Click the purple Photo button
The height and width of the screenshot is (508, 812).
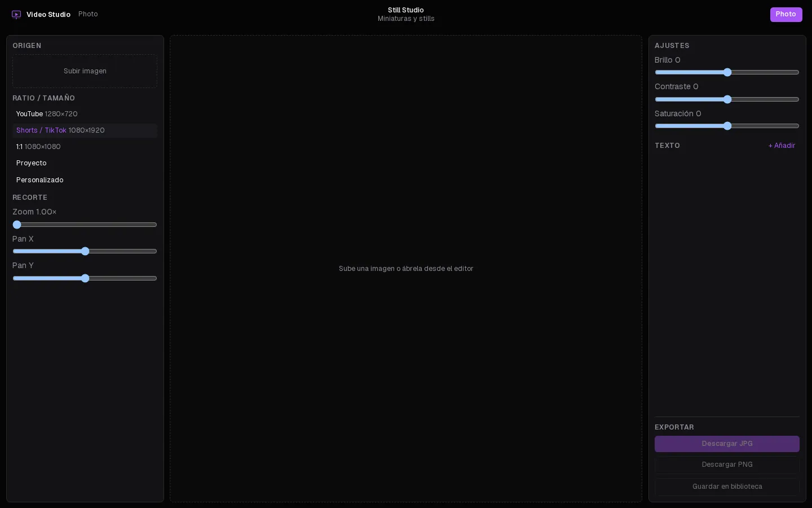click(x=786, y=15)
